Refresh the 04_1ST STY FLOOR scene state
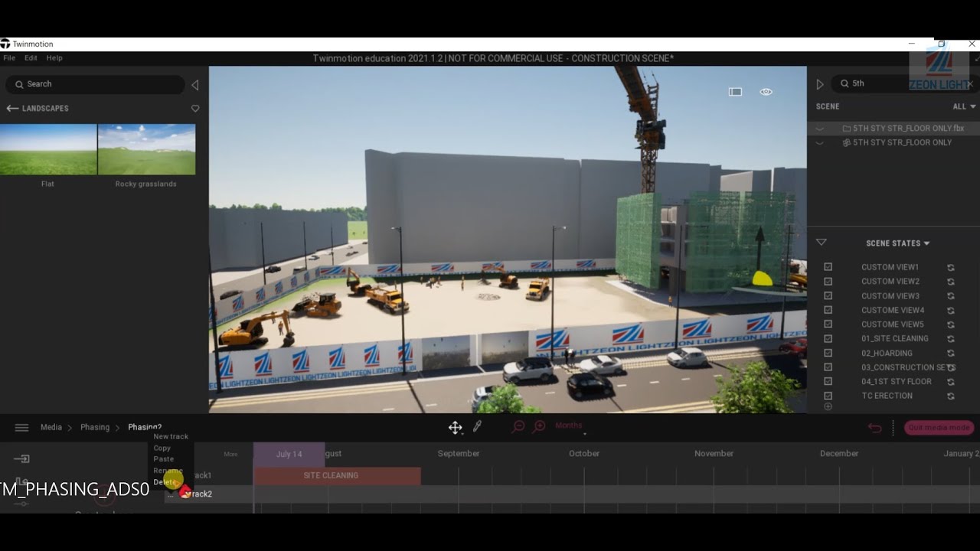The image size is (980, 551). pos(950,382)
